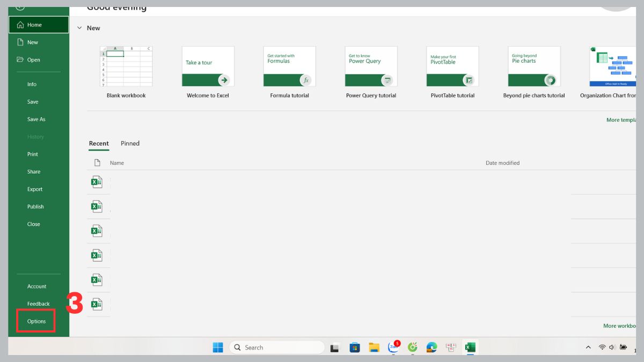The height and width of the screenshot is (362, 644).
Task: Collapse the New templates section chevron
Action: 79,28
